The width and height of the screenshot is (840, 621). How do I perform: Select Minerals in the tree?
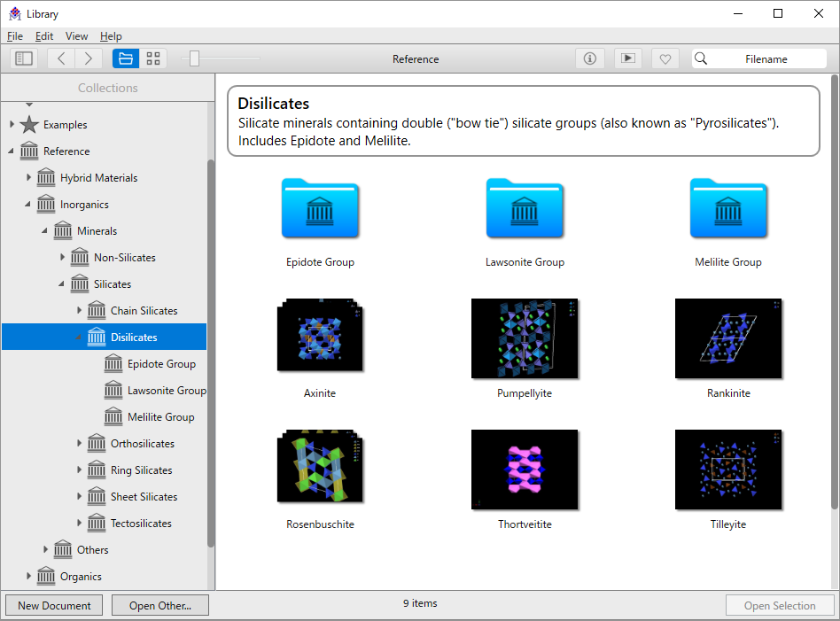[x=97, y=231]
